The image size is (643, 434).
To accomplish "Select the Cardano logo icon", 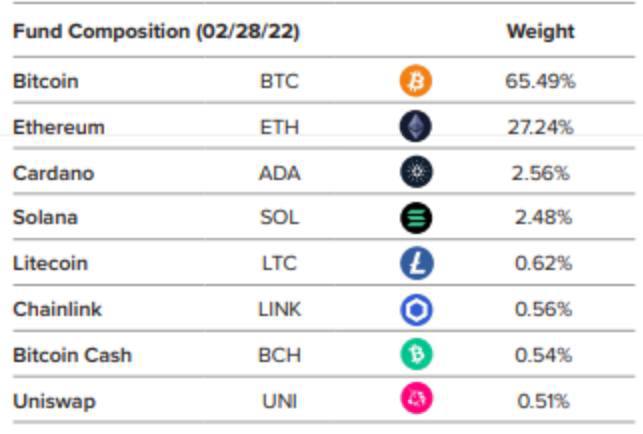I will (x=416, y=172).
